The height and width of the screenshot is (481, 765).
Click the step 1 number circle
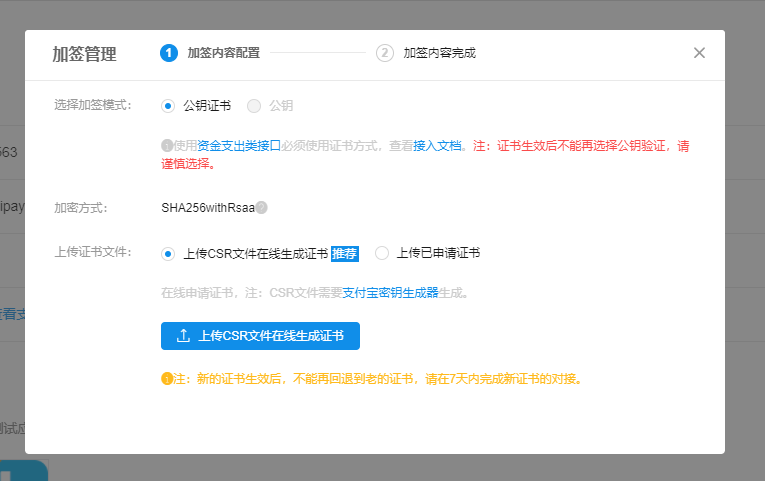pyautogui.click(x=169, y=53)
